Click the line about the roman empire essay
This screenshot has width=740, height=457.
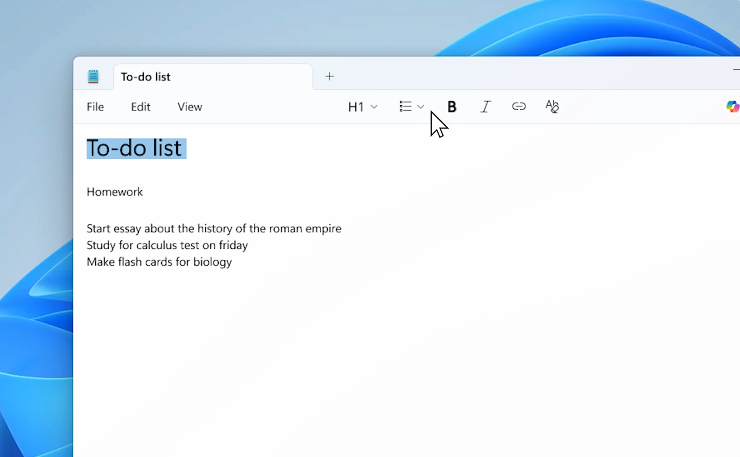click(214, 228)
